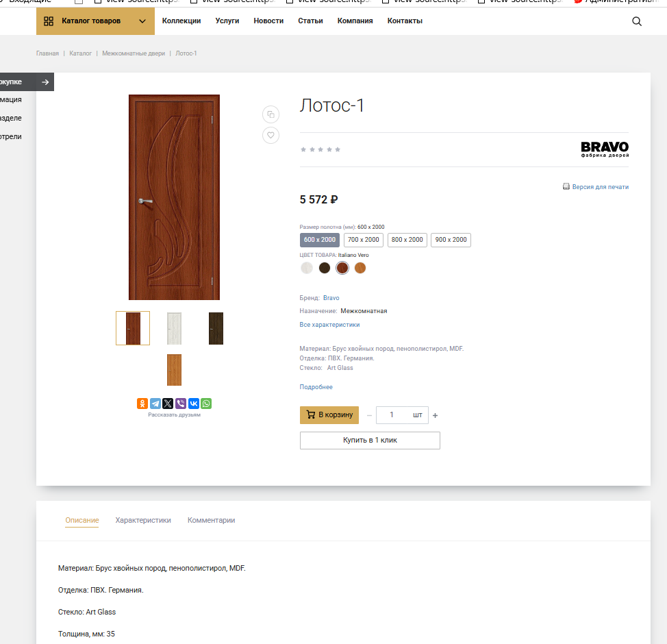Expand the Каталог товаров dropdown
The height and width of the screenshot is (644, 667).
click(x=95, y=21)
